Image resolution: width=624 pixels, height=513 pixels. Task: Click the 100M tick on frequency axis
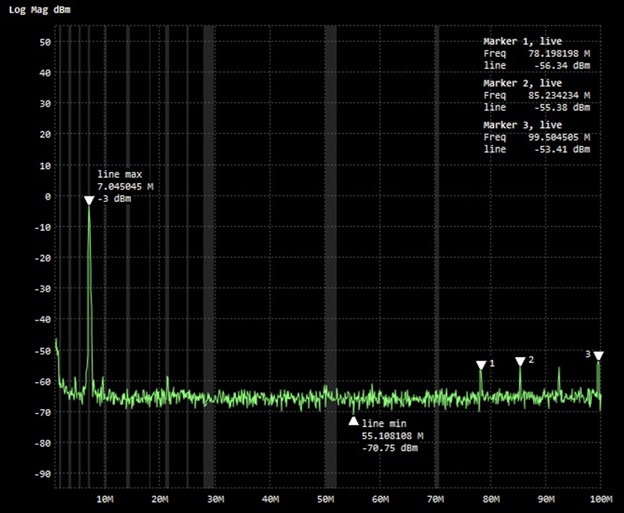coord(599,497)
